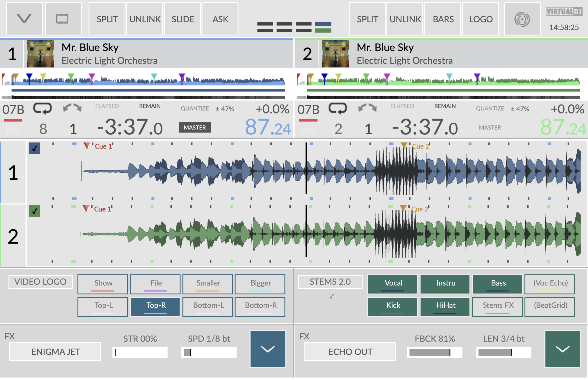Toggle the Kick stem pad
The image size is (588, 380).
(x=393, y=307)
